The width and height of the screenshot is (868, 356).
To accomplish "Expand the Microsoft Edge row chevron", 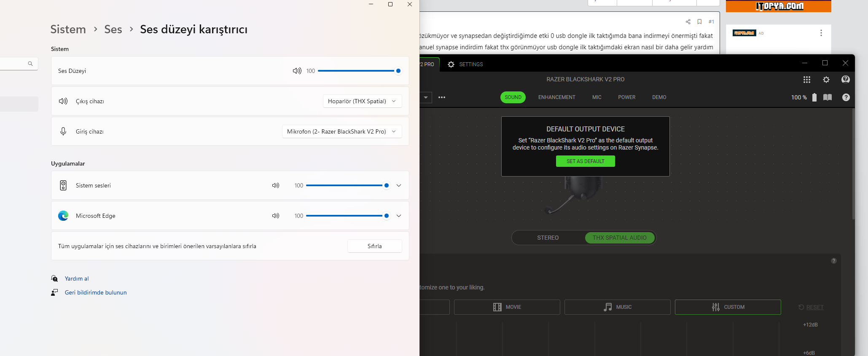I will click(399, 216).
